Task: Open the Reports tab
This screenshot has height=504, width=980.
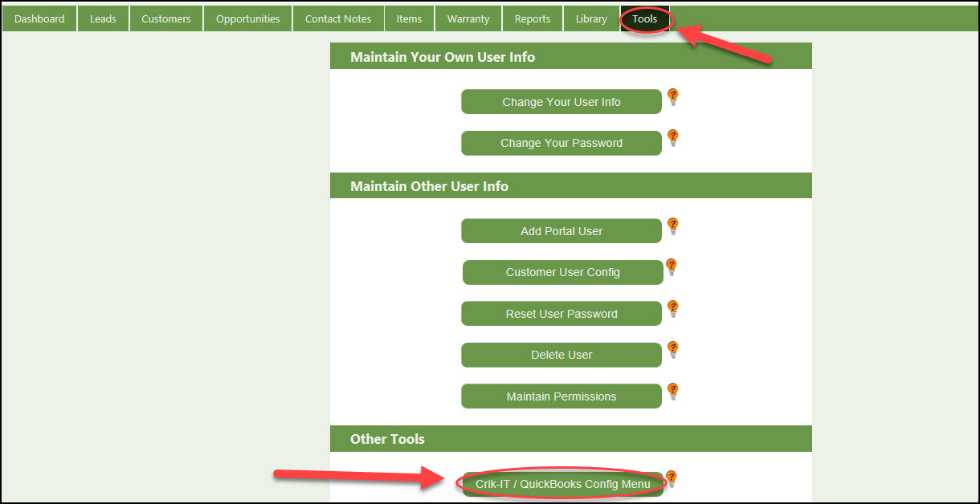Action: pos(533,19)
